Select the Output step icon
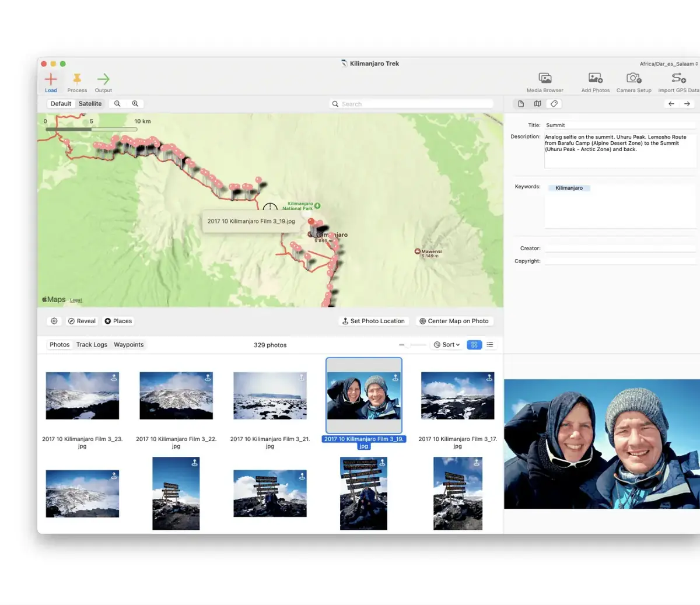 103,81
